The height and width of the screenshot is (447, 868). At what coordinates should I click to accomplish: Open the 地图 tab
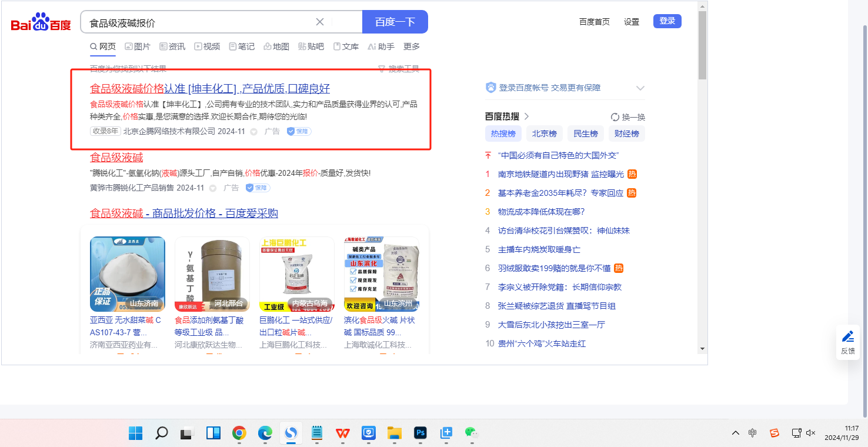pos(276,46)
